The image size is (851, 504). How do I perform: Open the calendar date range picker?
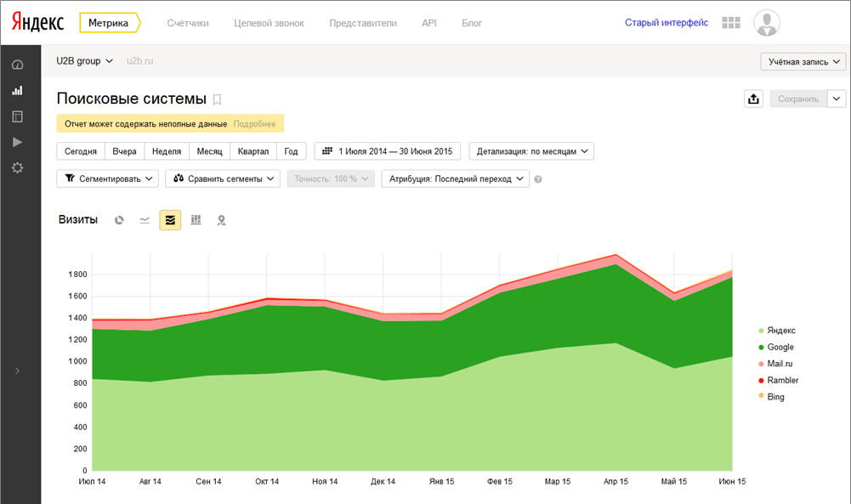point(387,151)
